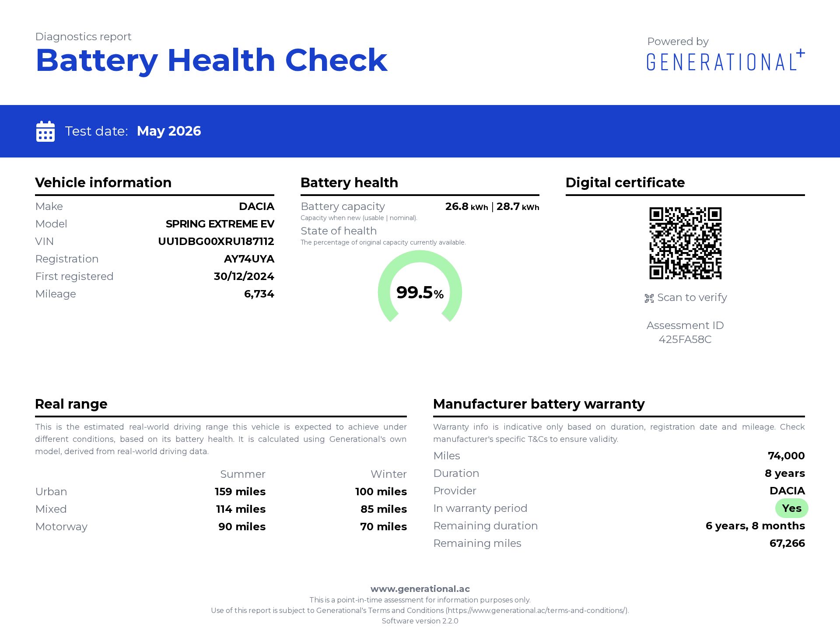Click the Motorway summer range 90 miles
The height and width of the screenshot is (630, 840).
click(x=242, y=527)
